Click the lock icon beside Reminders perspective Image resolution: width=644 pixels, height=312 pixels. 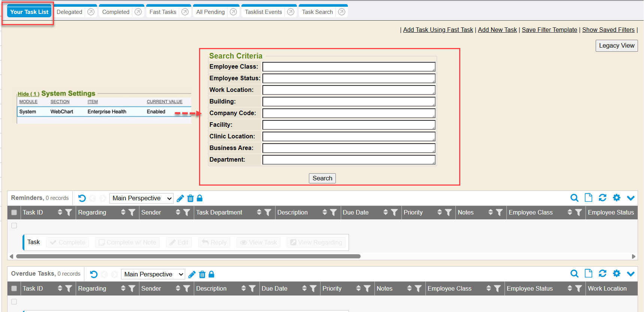(200, 198)
